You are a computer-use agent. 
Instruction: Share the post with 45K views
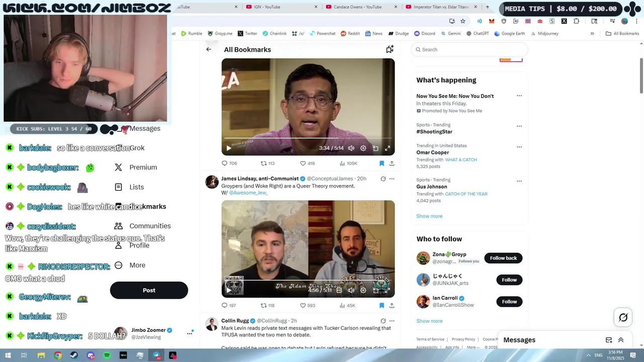[392, 305]
